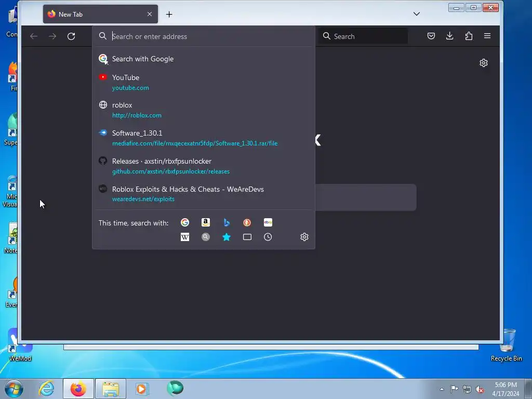Launch Internet Explorer from the taskbar
This screenshot has width=532, height=399.
46,389
